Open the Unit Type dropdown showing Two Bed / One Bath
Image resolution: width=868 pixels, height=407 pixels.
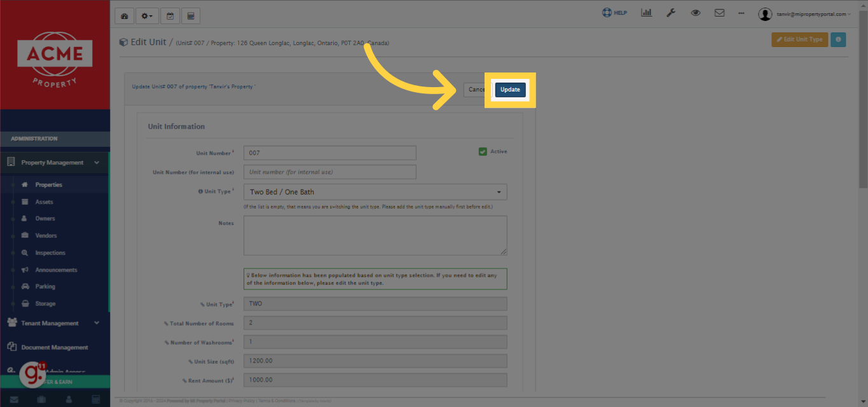coord(375,191)
